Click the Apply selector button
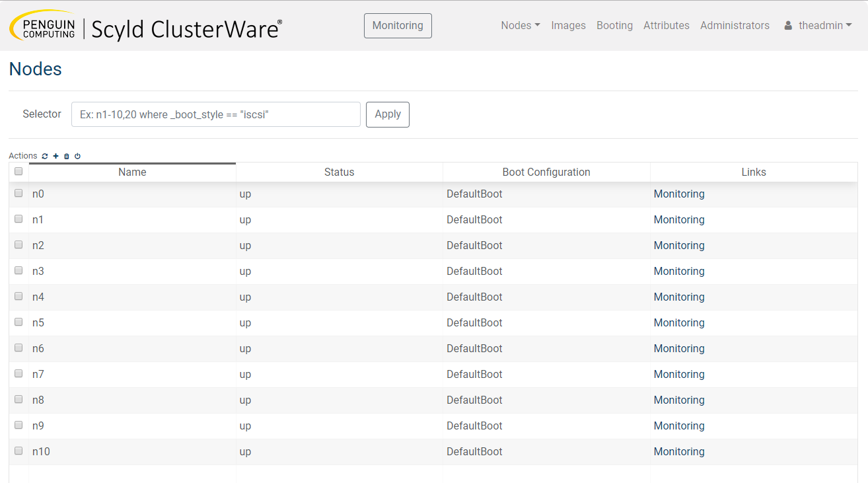The image size is (868, 483). [388, 114]
